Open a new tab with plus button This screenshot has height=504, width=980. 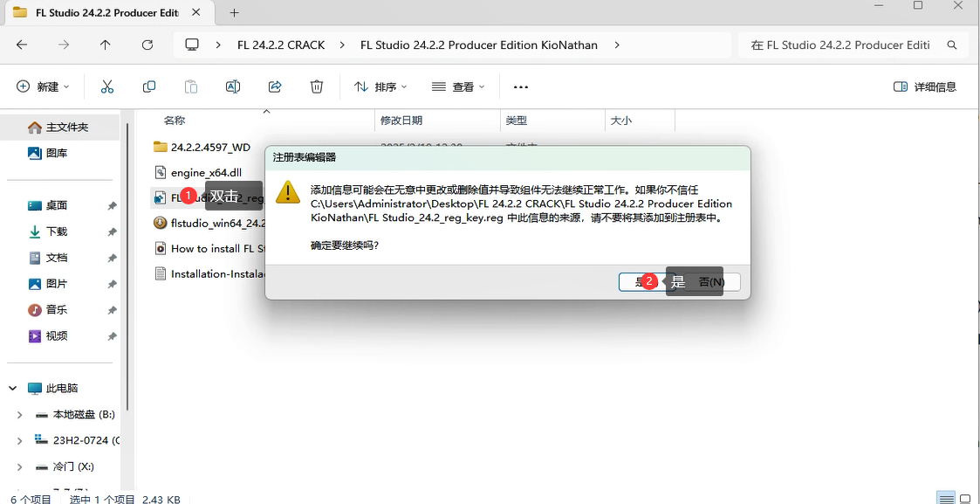235,12
